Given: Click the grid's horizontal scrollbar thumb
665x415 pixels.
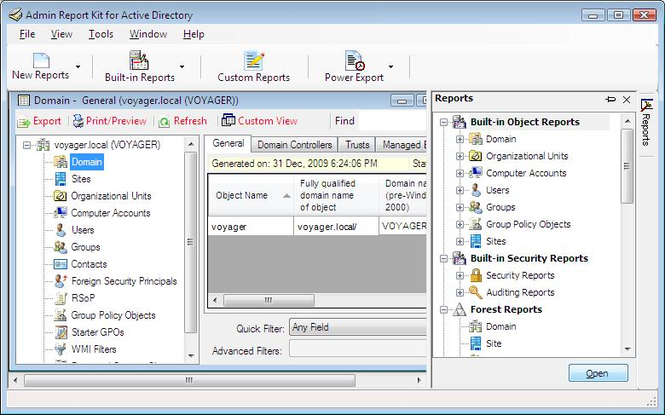Looking at the screenshot, I should point(269,300).
